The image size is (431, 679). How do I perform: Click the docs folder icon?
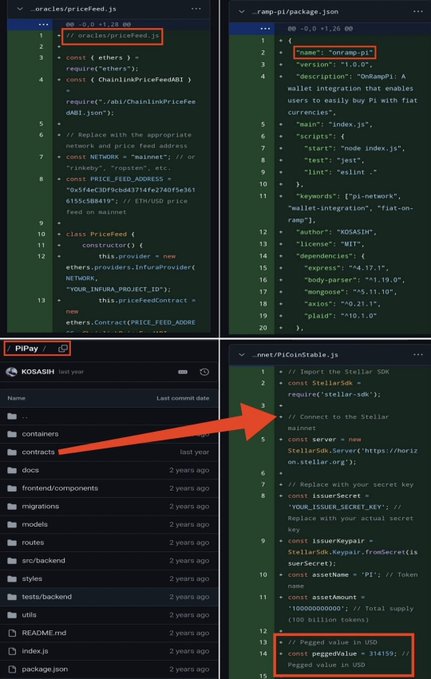(x=12, y=470)
